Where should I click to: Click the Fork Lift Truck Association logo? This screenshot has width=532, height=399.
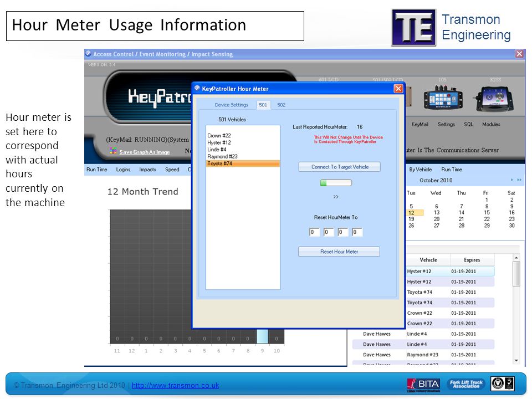pyautogui.click(x=466, y=384)
